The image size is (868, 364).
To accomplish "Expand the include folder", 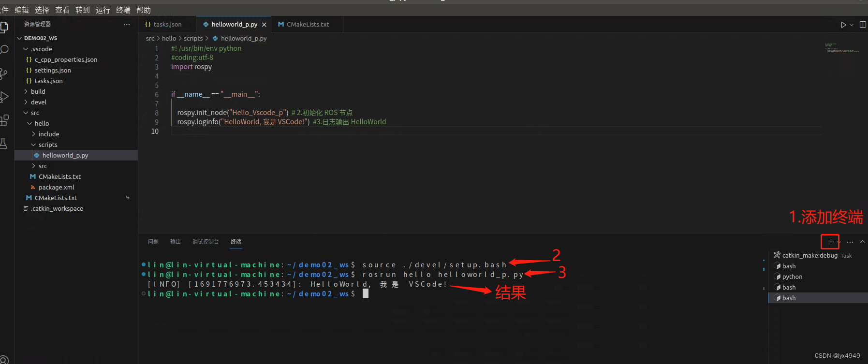I will [x=76, y=134].
